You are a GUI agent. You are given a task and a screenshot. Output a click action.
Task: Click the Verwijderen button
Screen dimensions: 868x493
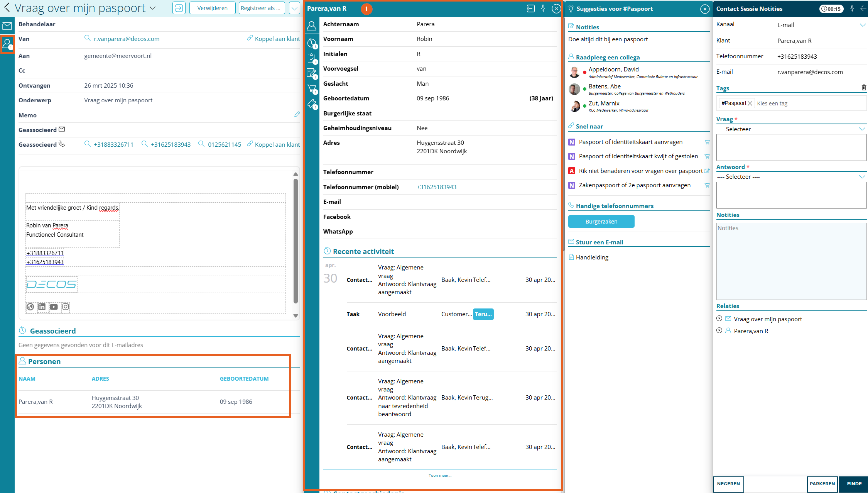tap(212, 8)
